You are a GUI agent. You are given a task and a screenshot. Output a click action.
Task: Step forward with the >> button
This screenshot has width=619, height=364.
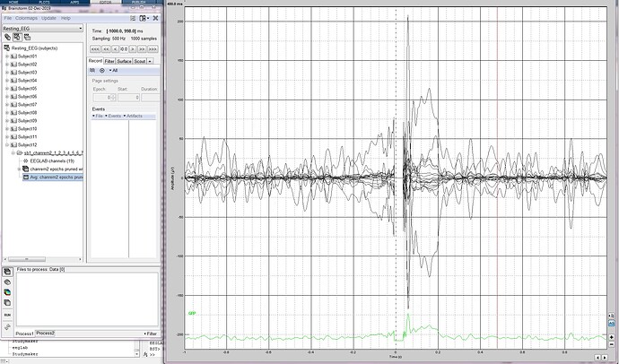pyautogui.click(x=142, y=49)
